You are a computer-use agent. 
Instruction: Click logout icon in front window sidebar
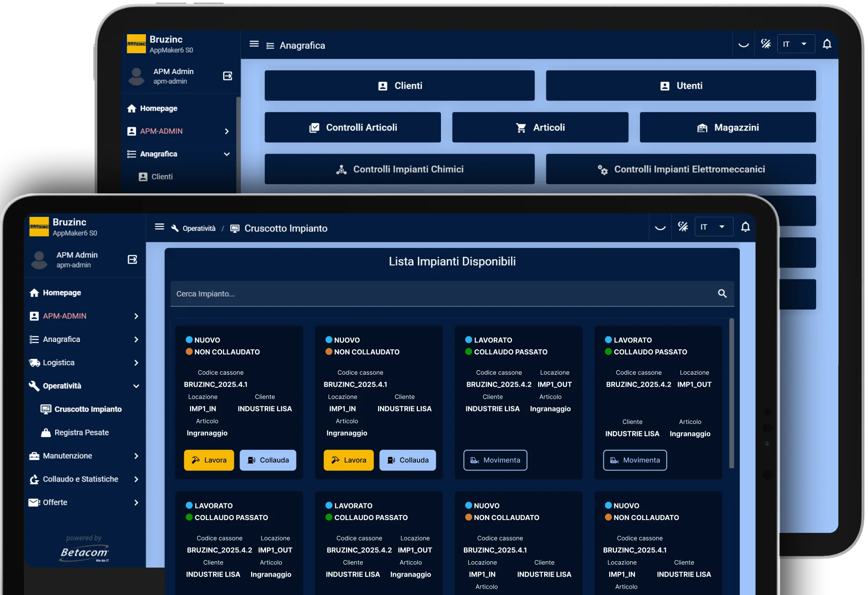[132, 260]
